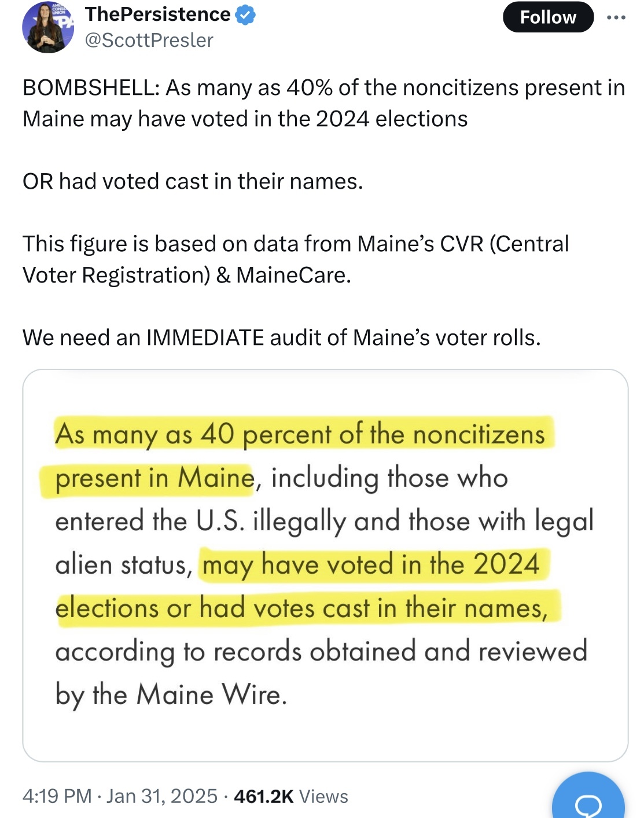The width and height of the screenshot is (644, 818).
Task: Open ThePersistence profile avatar
Action: click(48, 27)
